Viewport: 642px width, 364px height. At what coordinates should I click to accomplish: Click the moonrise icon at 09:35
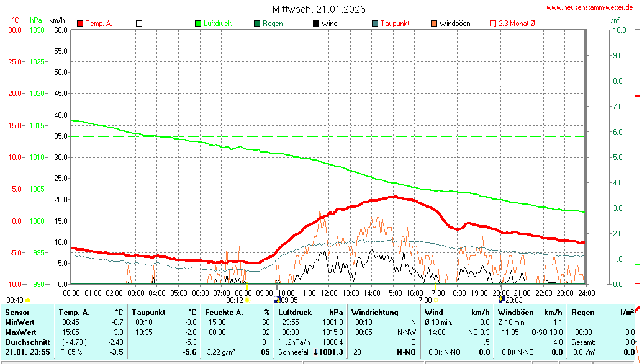[x=277, y=300]
